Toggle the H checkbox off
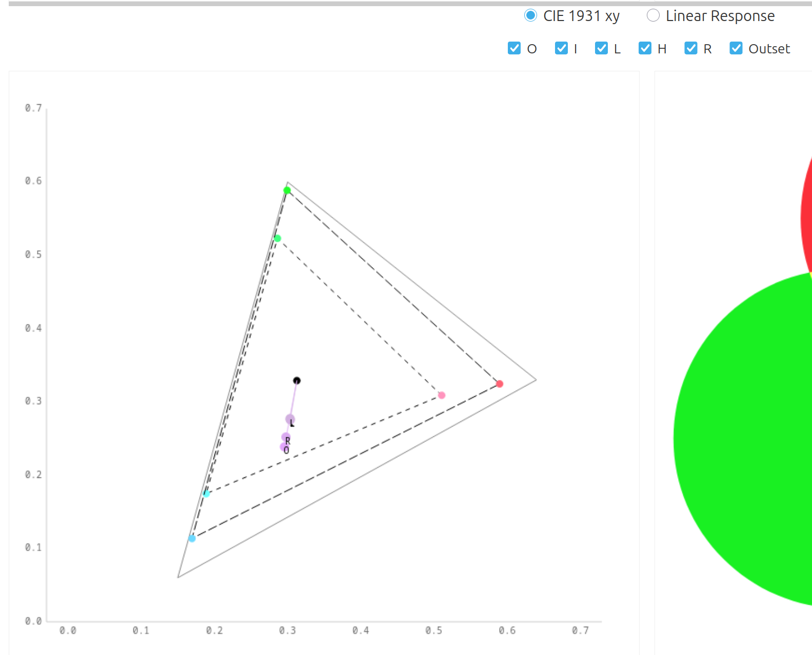This screenshot has width=812, height=655. pos(645,48)
